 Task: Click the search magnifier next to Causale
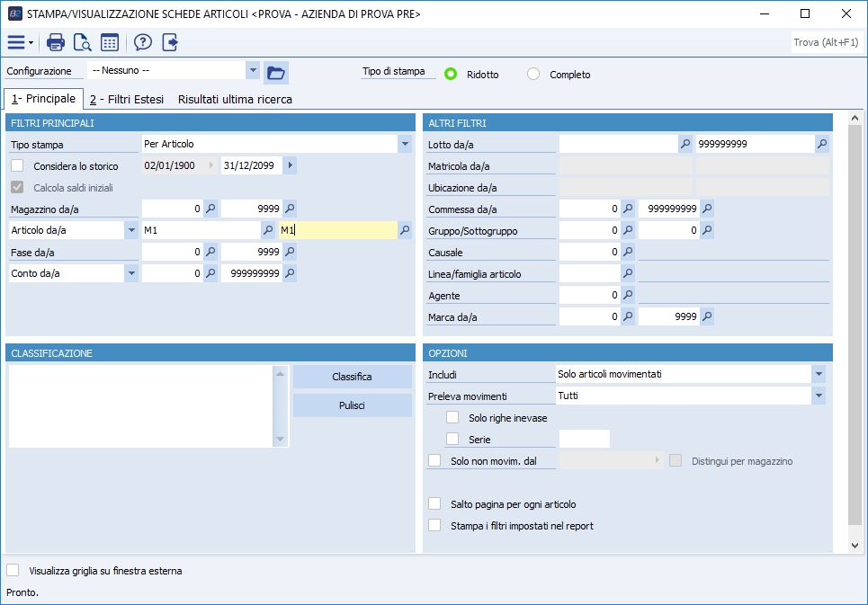pyautogui.click(x=628, y=252)
